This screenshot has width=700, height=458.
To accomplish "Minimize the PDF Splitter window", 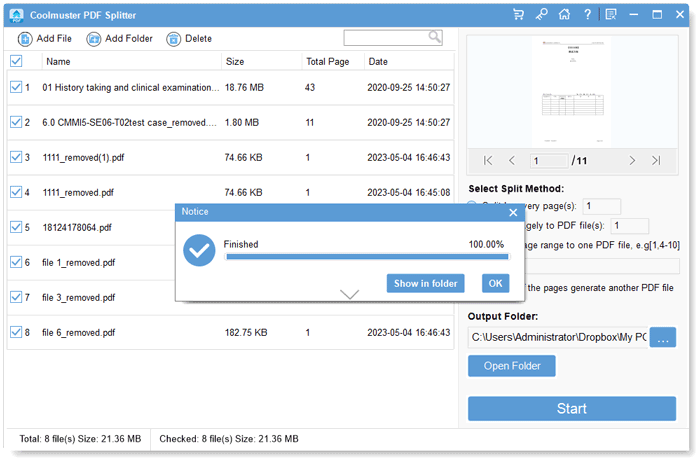I will click(x=633, y=15).
